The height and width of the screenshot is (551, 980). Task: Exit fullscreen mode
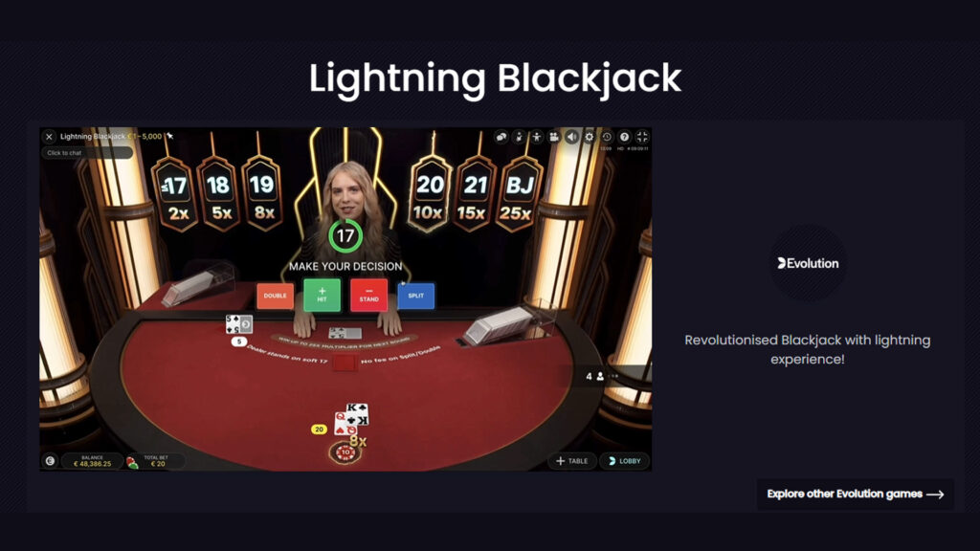click(x=642, y=137)
